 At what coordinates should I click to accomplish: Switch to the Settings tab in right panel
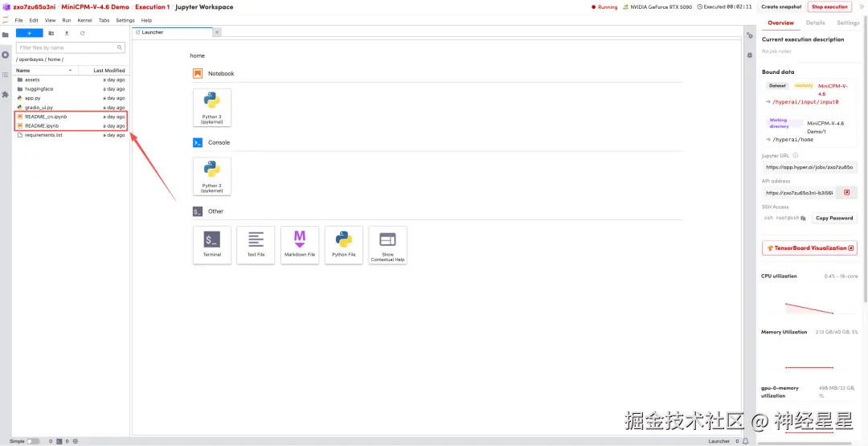848,23
